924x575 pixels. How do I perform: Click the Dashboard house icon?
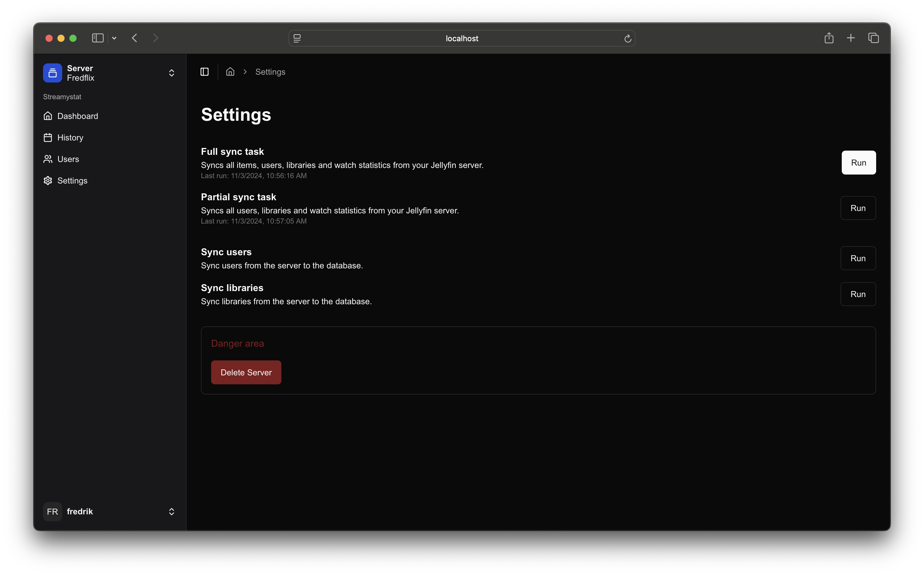pos(48,116)
